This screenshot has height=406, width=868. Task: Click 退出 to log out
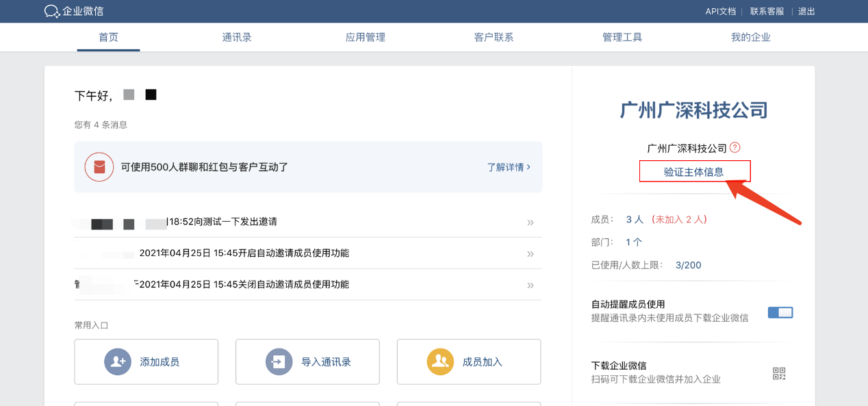click(x=806, y=12)
